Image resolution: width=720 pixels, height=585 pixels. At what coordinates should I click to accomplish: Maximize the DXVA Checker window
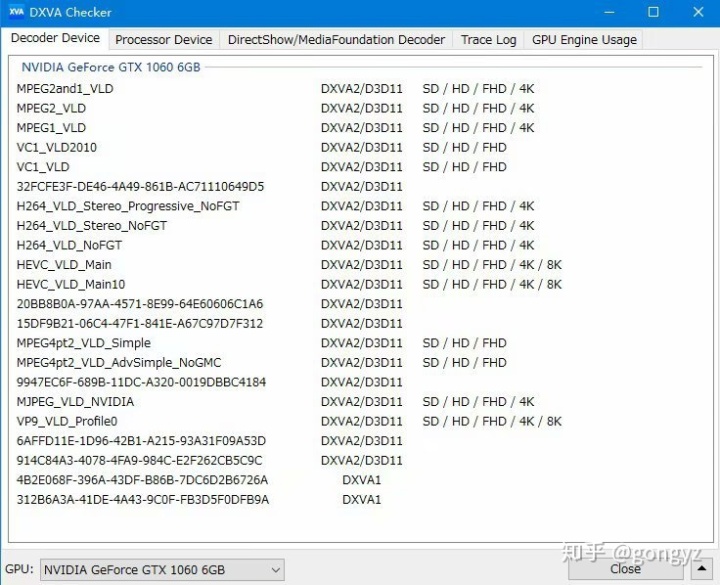coord(653,12)
